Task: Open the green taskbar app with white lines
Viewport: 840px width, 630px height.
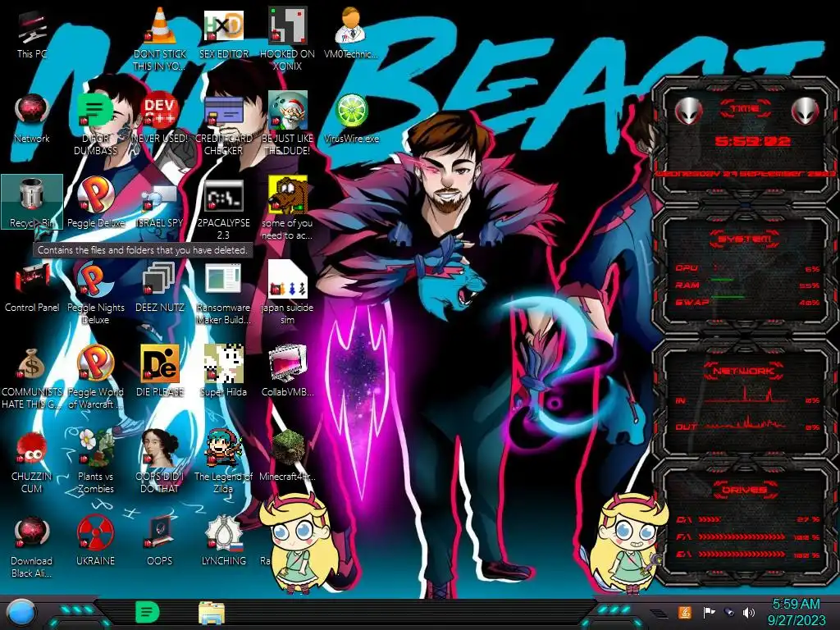Action: pyautogui.click(x=147, y=612)
